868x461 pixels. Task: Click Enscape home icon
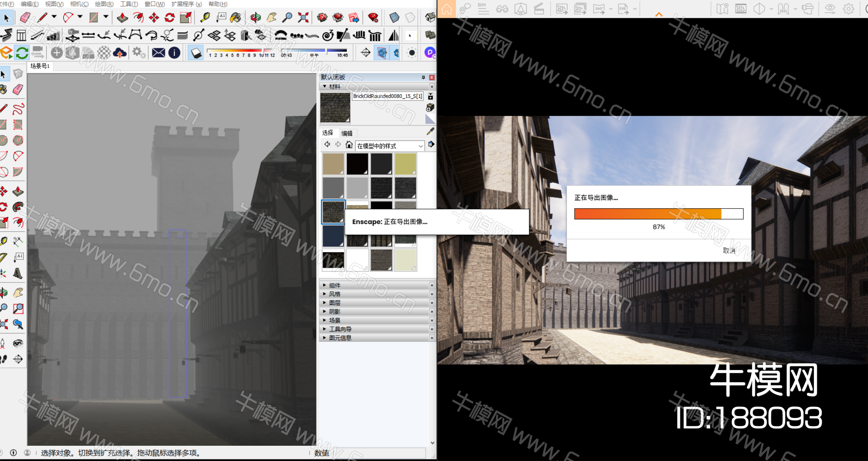pyautogui.click(x=447, y=9)
